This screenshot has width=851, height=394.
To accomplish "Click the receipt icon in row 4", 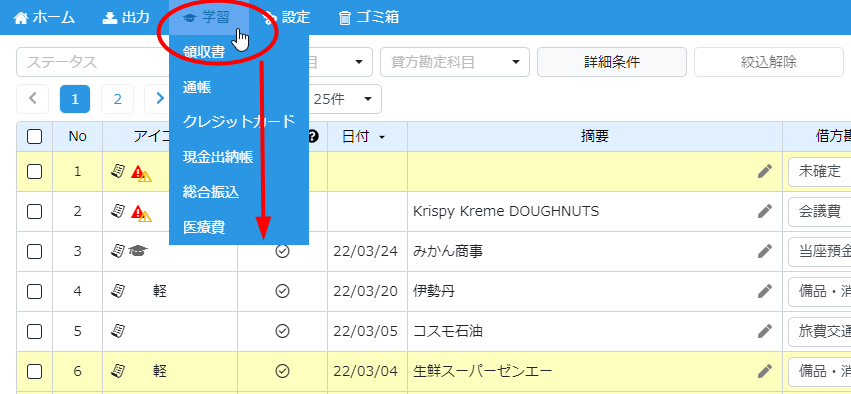I will 117,291.
